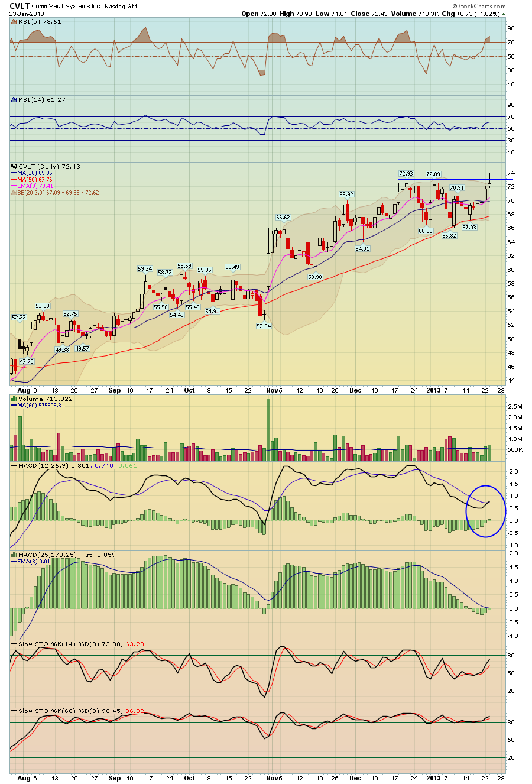Viewport: 532px width, 784px height.
Task: Click the 59.06 price label
Action: click(205, 270)
